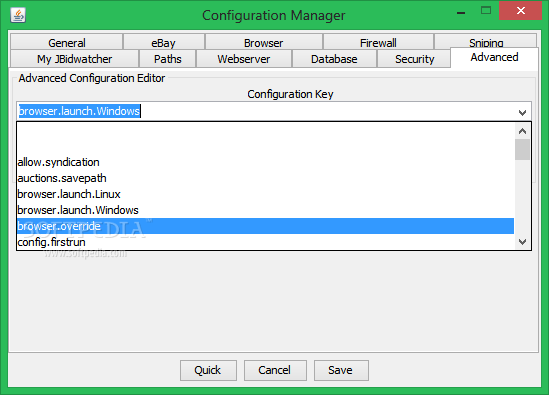The image size is (549, 395).
Task: Click the list scrollbar down arrow
Action: point(522,242)
